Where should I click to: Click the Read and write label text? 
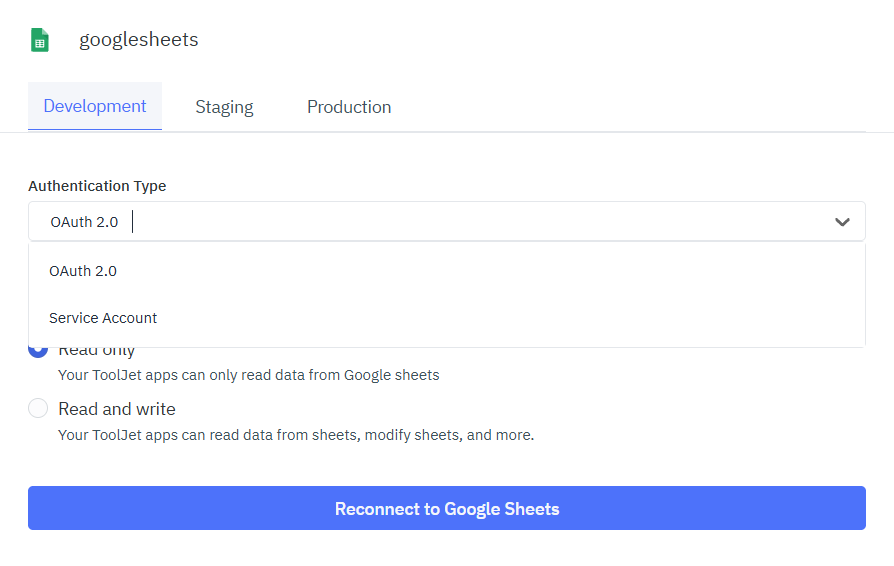tap(117, 409)
